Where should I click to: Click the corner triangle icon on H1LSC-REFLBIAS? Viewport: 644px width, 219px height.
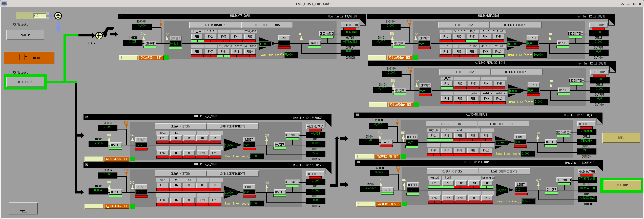[x=611, y=22]
